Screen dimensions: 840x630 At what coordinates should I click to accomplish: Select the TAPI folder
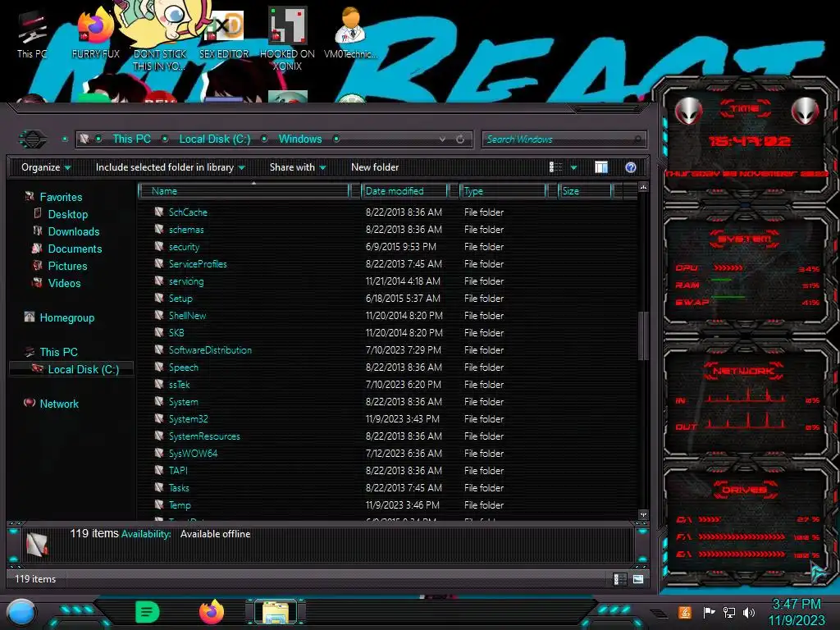pos(178,470)
